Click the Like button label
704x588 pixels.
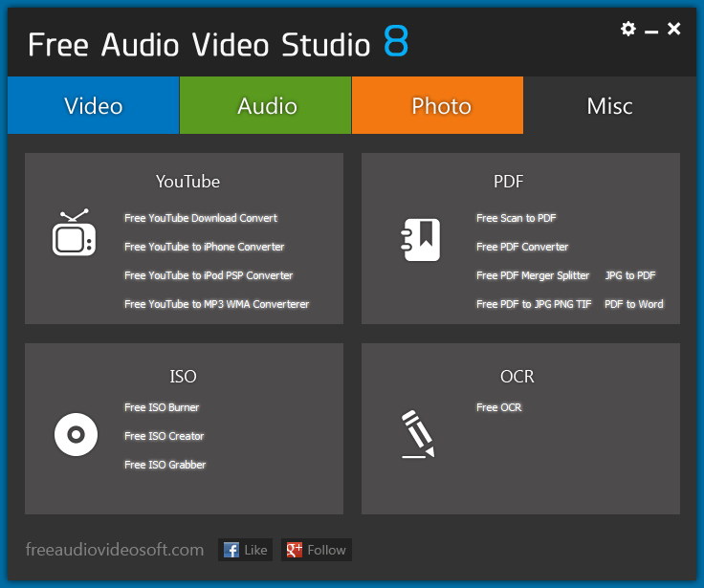pos(255,551)
